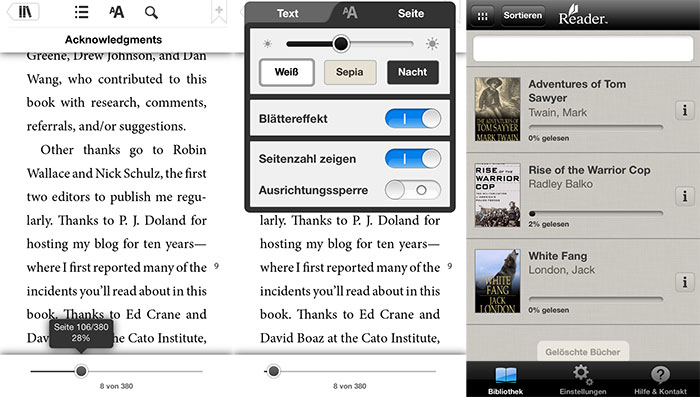Screen dimensions: 700x397
Task: Click reading progress bar of Tom Sawyer
Action: 596,127
